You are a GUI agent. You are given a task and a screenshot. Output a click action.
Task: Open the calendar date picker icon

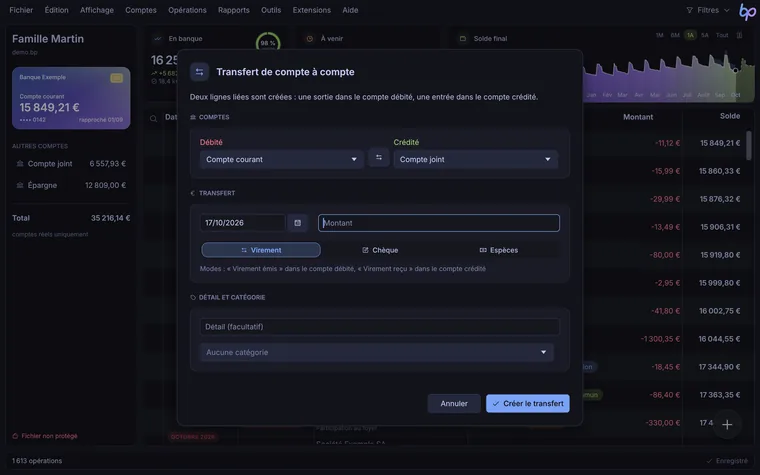tap(298, 223)
